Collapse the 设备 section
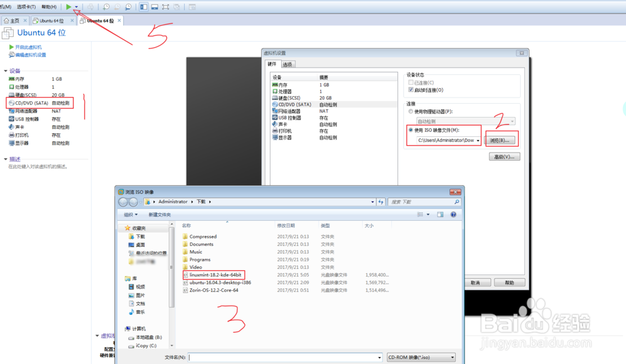This screenshot has width=626, height=364. click(x=6, y=71)
